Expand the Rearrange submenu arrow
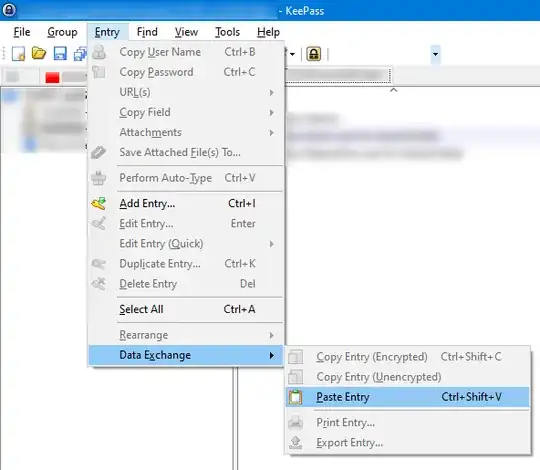540x470 pixels. [272, 335]
